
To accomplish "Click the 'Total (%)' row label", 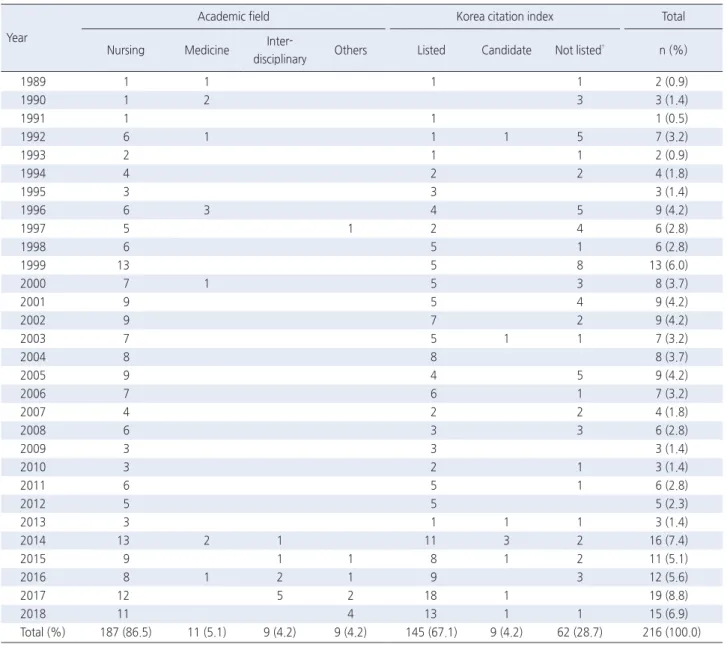I will pyautogui.click(x=43, y=632).
